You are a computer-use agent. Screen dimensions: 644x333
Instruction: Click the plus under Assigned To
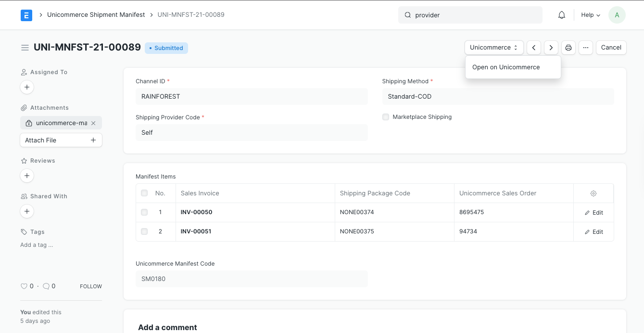click(27, 87)
